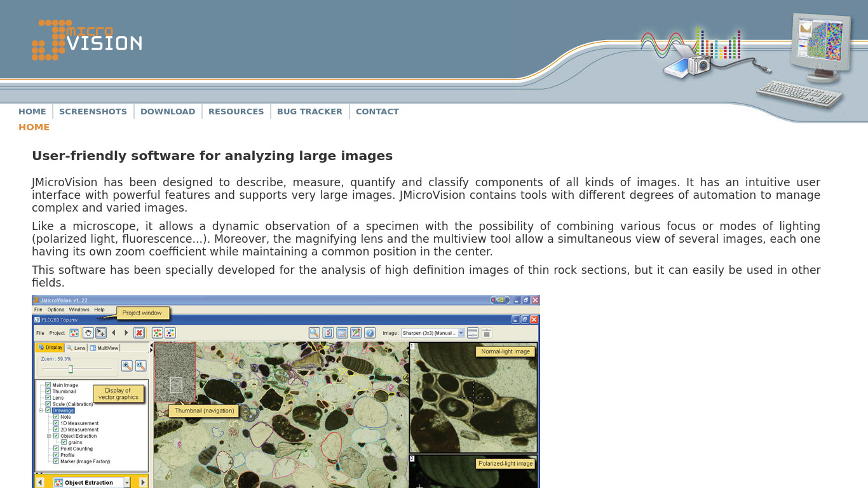
Task: Open the File menu in JMicroVision menu bar
Action: coord(38,309)
